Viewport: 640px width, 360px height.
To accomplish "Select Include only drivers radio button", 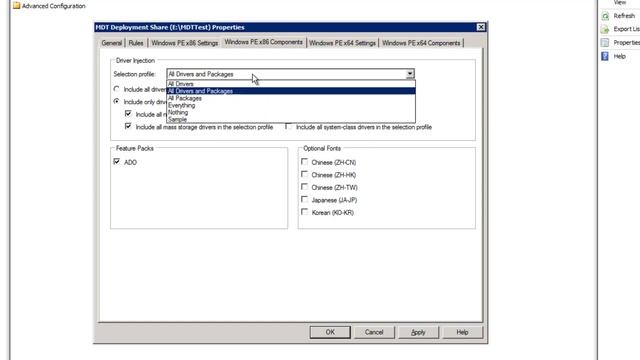I will click(x=117, y=101).
